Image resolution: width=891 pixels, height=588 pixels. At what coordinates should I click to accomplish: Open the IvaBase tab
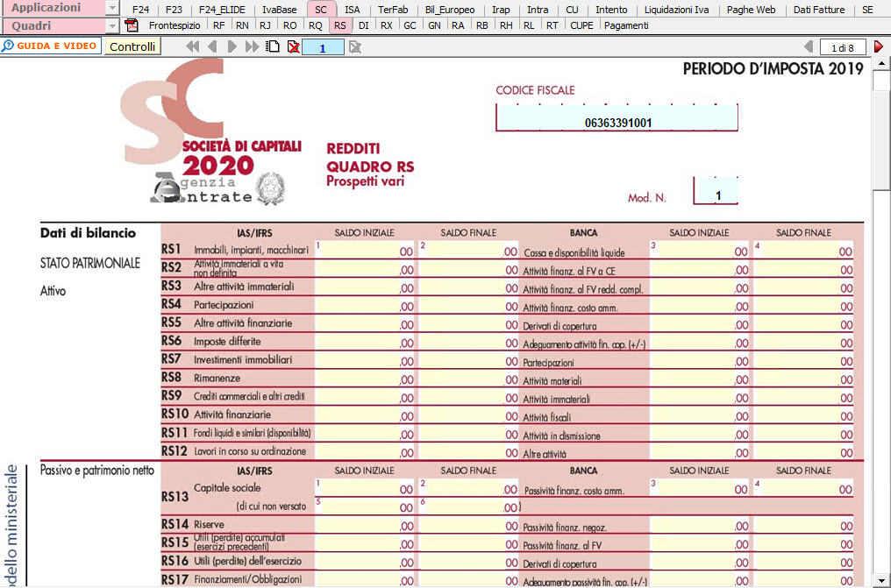tap(280, 10)
